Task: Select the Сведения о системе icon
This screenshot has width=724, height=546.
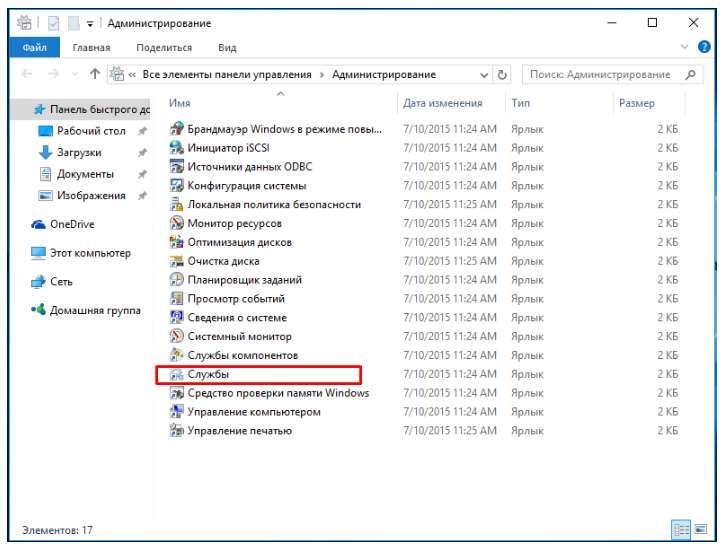Action: point(176,317)
